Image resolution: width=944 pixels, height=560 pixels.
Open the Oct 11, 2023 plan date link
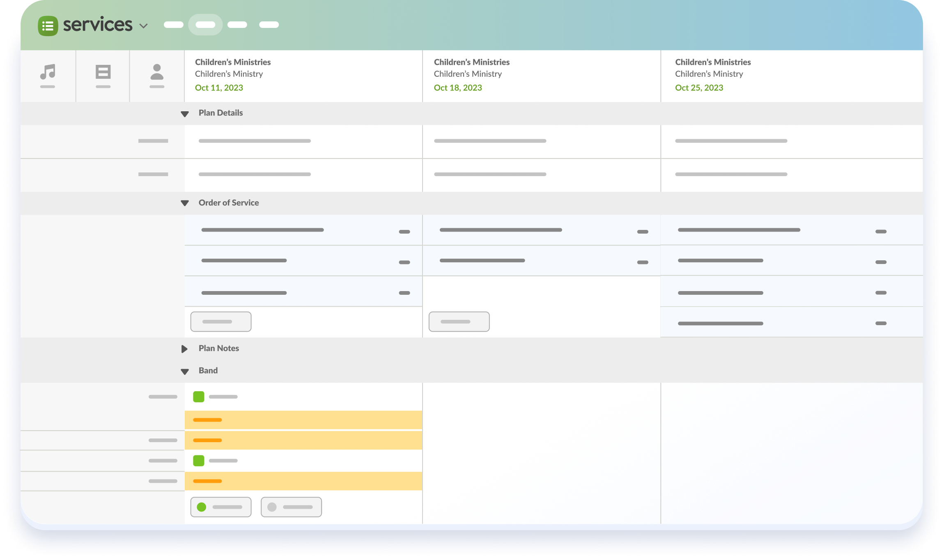219,87
